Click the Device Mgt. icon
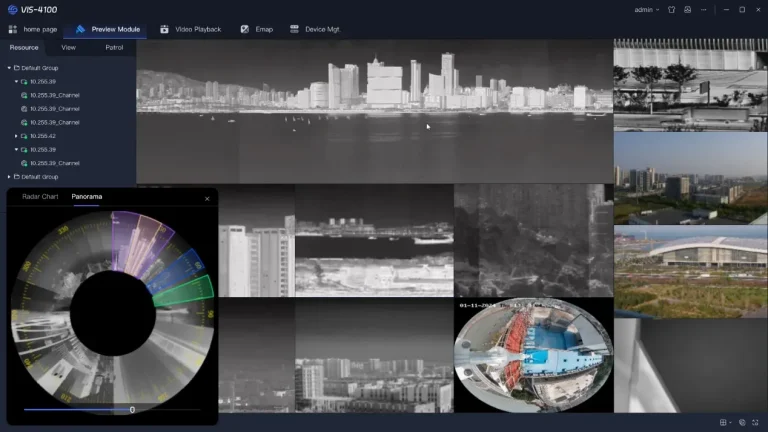The image size is (768, 432). click(x=294, y=29)
